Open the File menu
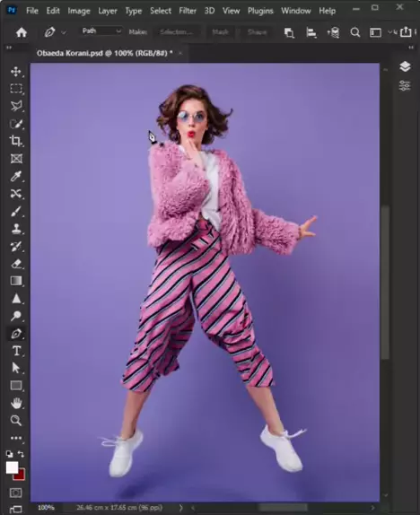420x515 pixels. click(32, 11)
